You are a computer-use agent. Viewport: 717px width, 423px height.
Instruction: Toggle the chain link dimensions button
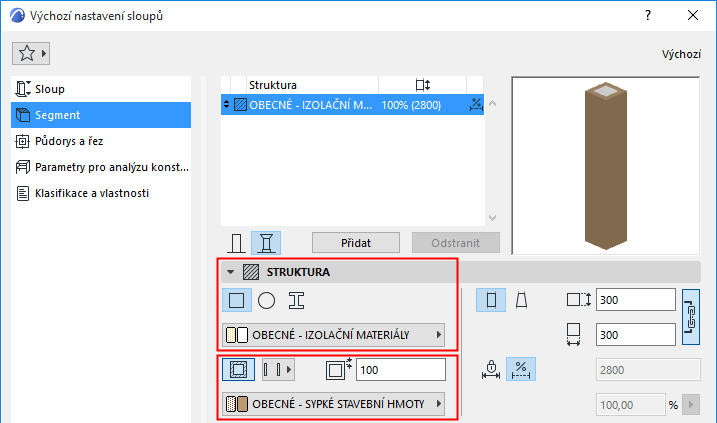click(x=691, y=317)
